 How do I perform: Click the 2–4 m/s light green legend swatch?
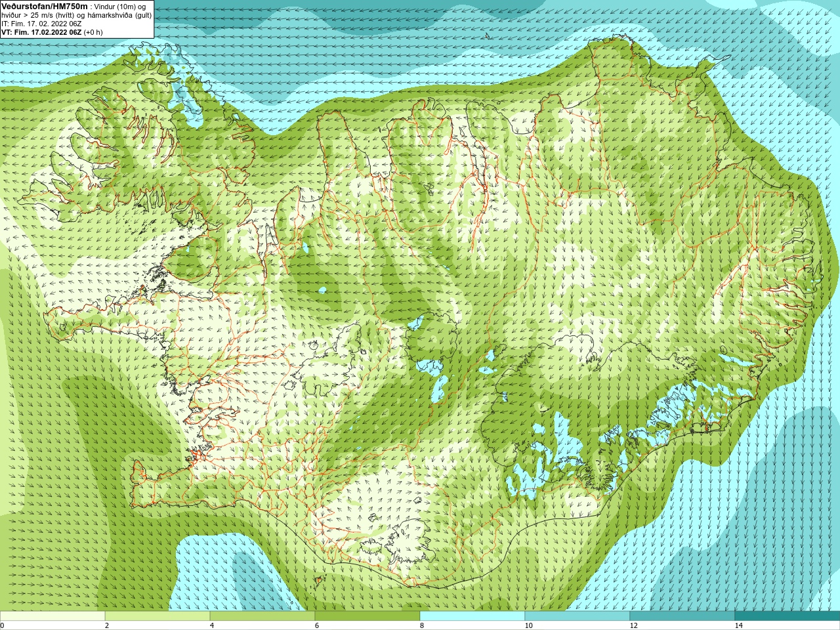point(157,616)
